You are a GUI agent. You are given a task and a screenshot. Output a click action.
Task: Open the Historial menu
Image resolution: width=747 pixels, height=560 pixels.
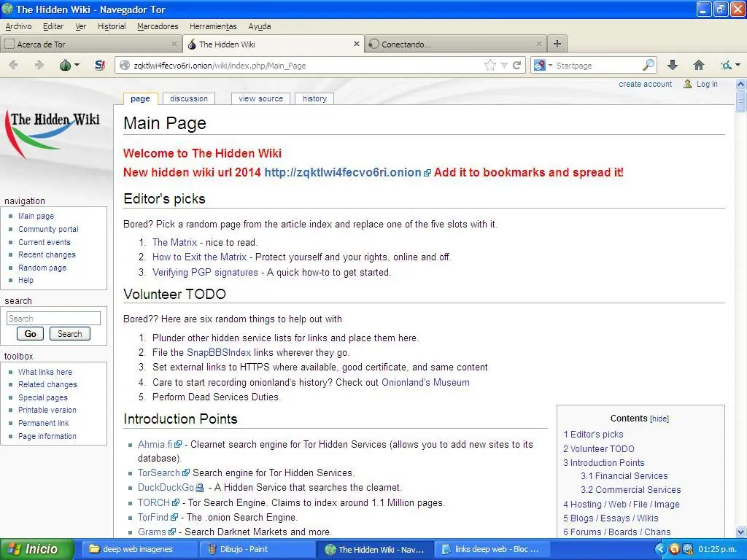[x=112, y=27]
